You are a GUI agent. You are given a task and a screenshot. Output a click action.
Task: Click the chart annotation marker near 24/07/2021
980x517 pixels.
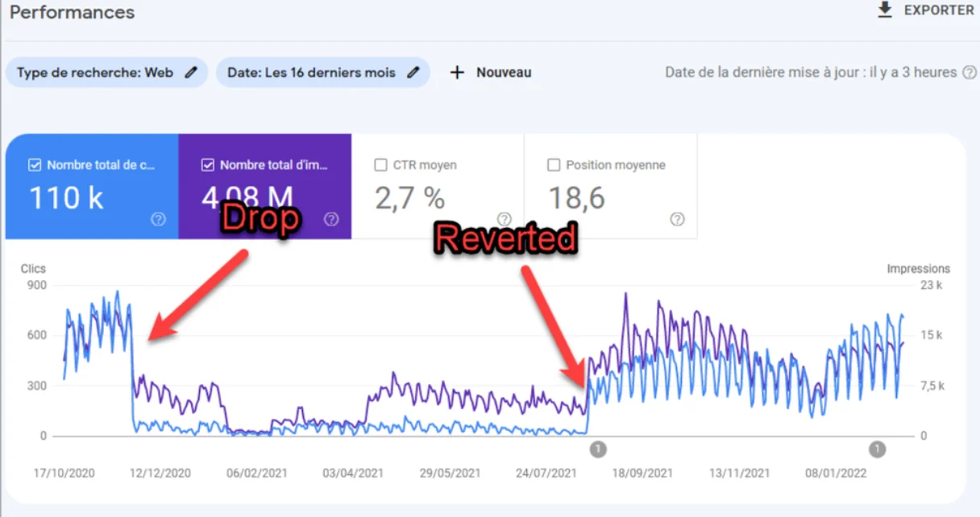599,449
